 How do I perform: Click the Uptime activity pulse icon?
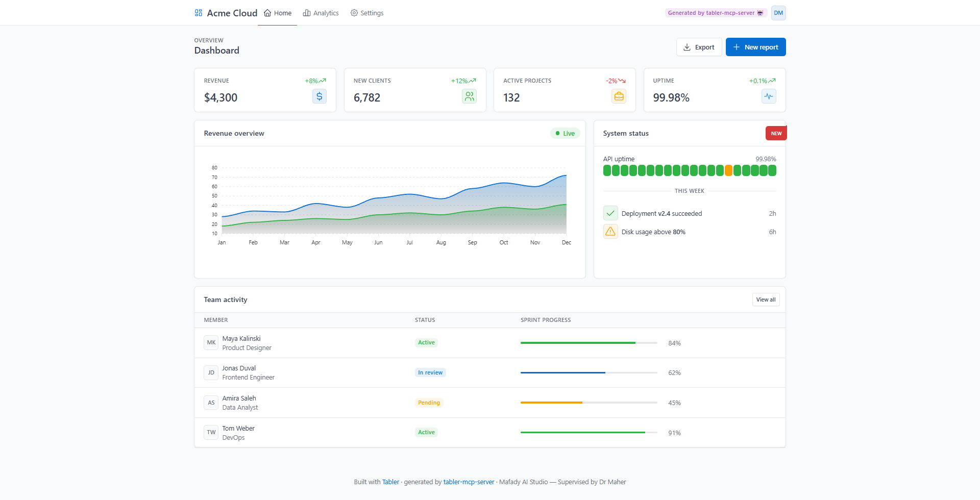[x=769, y=96]
